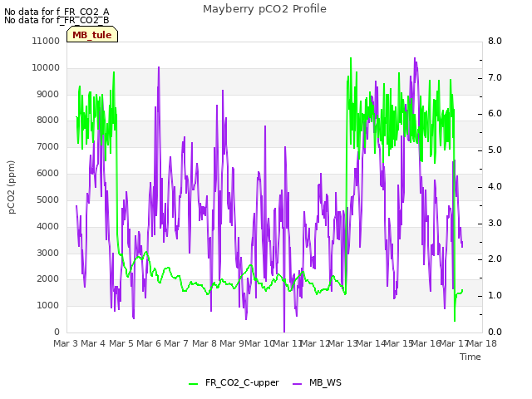Screen dimensions: 532x399
Task: Click the 7000 left axis tick
Action: click(x=48, y=146)
